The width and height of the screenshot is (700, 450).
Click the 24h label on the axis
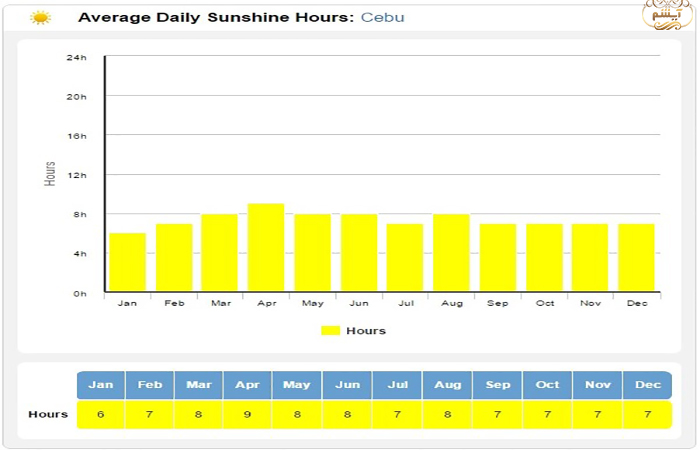77,57
